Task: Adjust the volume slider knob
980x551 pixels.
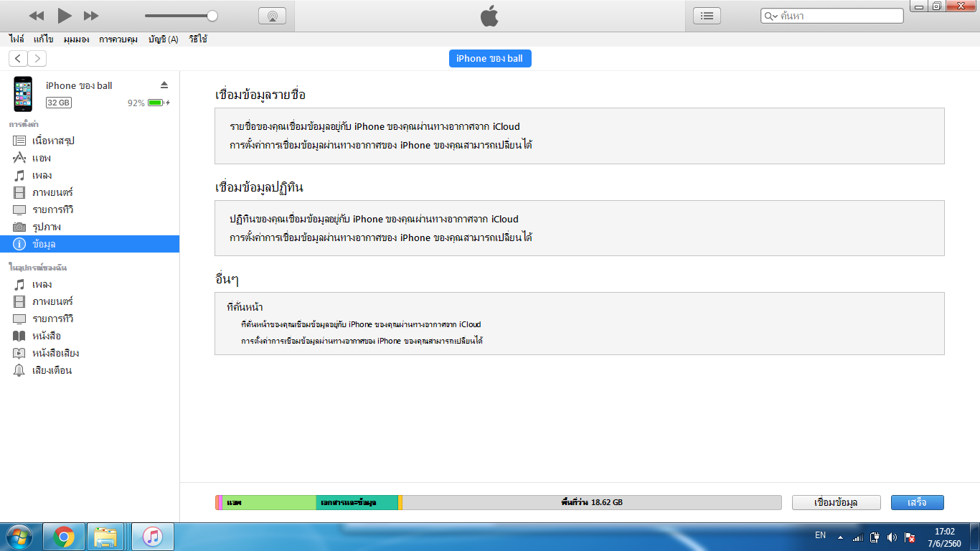Action: (212, 16)
